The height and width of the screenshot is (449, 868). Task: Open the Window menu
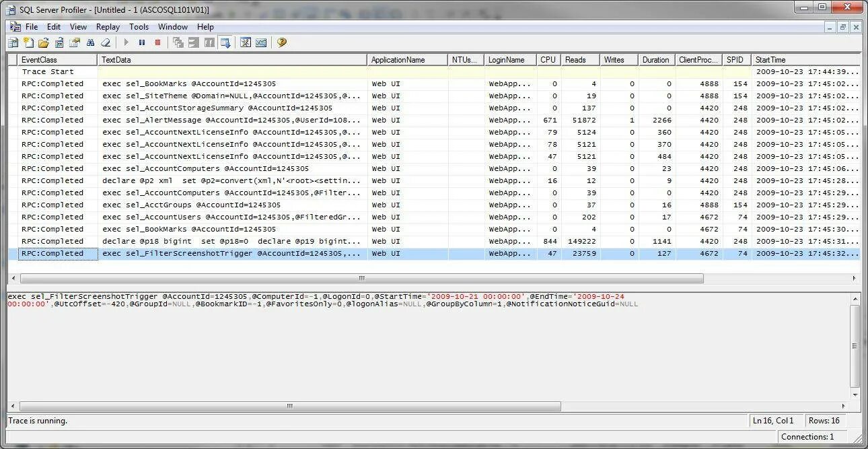click(173, 27)
